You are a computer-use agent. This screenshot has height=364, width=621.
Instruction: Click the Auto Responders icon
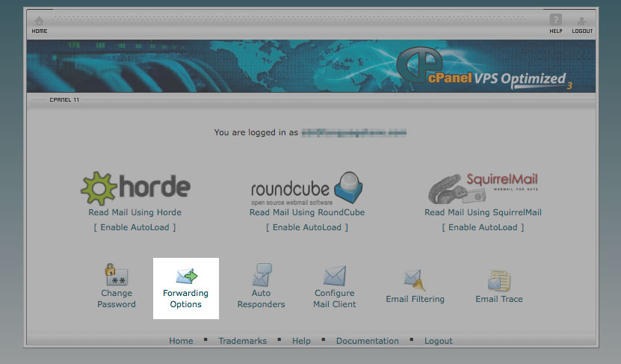pyautogui.click(x=262, y=274)
